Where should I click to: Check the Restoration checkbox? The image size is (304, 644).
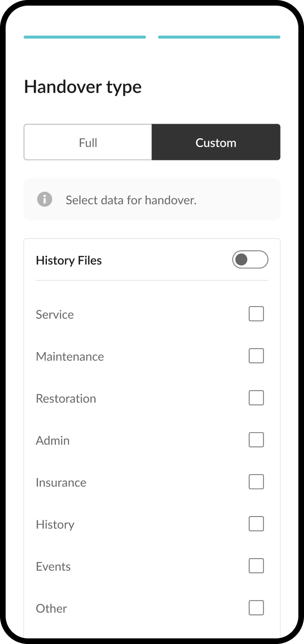pyautogui.click(x=256, y=397)
